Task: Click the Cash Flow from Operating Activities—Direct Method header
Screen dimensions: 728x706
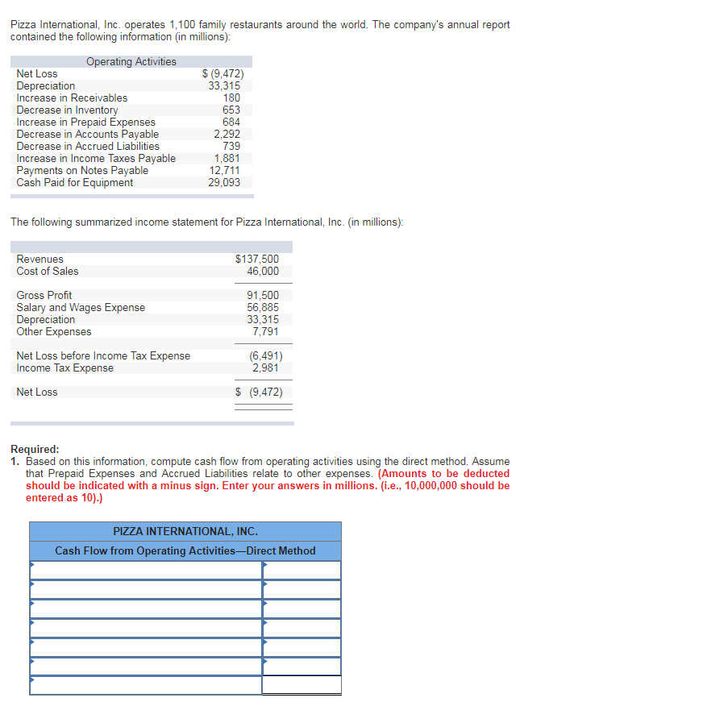Action: [x=185, y=551]
